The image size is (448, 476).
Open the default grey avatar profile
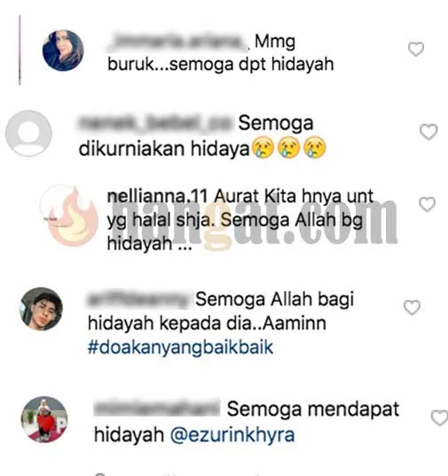pos(28,133)
